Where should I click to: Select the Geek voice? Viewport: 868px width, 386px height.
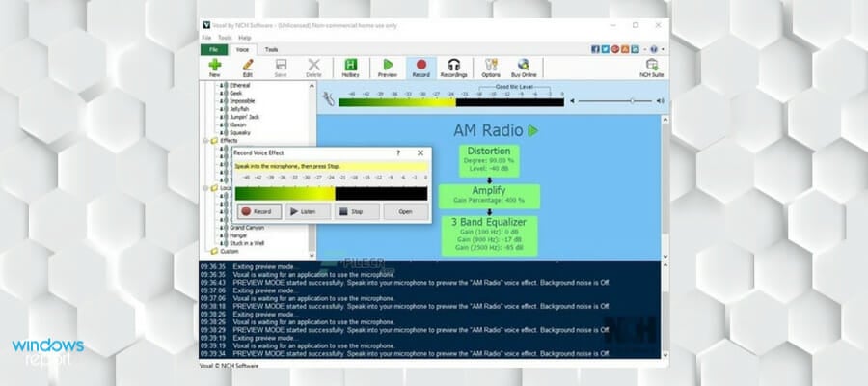coord(236,94)
